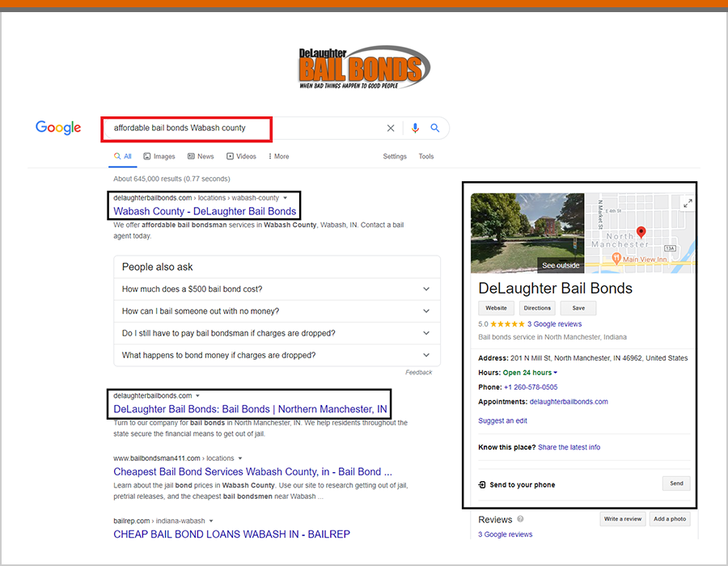Start voice search with the microphone icon
This screenshot has width=728, height=566.
point(415,128)
